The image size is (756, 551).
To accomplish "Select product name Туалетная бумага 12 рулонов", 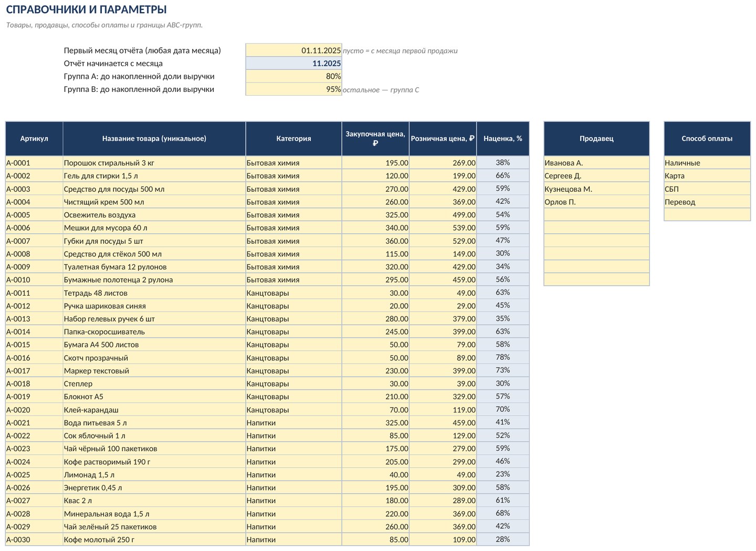I will click(154, 267).
